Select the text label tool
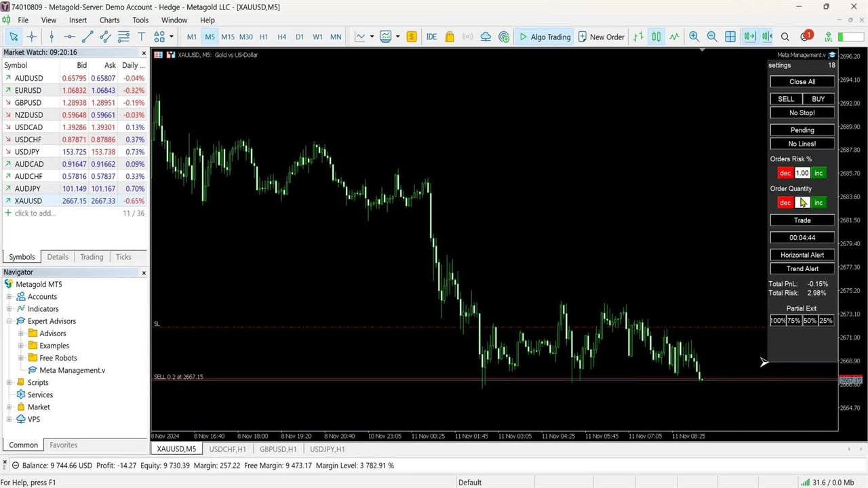The height and width of the screenshot is (488, 868). pyautogui.click(x=142, y=37)
